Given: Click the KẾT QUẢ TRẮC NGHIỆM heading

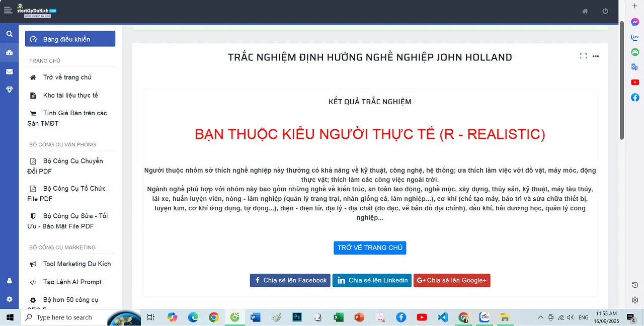Looking at the screenshot, I should coord(370,102).
